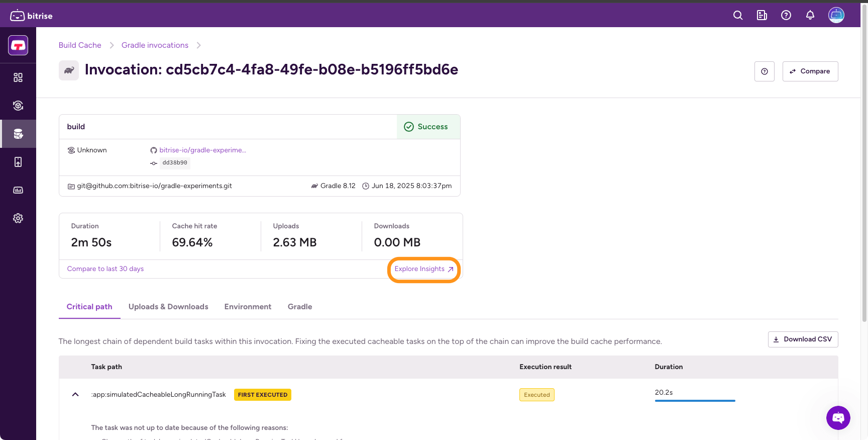
Task: Navigate to Gradle invocations breadcrumb
Action: [x=155, y=45]
